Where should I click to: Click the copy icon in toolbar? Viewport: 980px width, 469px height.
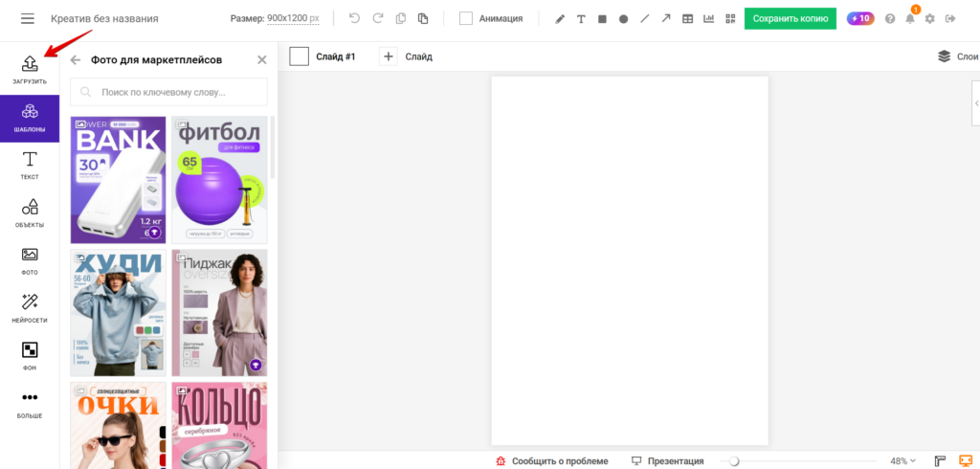[x=401, y=19]
